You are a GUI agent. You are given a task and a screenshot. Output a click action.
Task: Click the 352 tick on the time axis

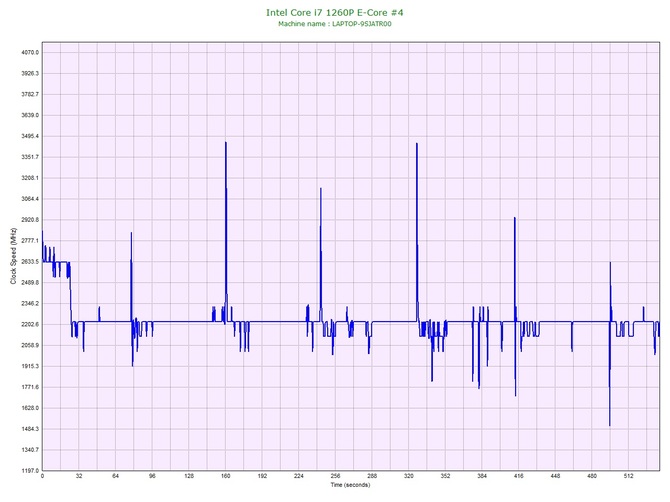click(x=445, y=476)
